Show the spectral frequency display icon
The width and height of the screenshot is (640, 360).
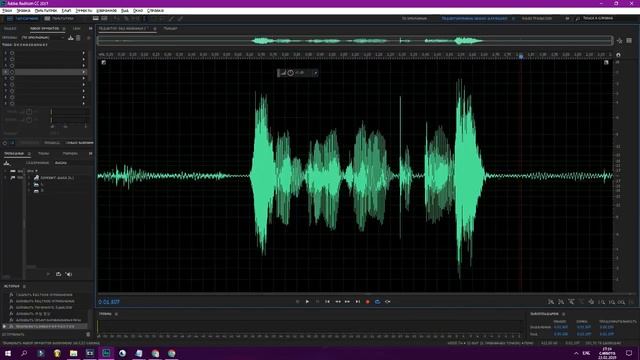tap(96, 18)
